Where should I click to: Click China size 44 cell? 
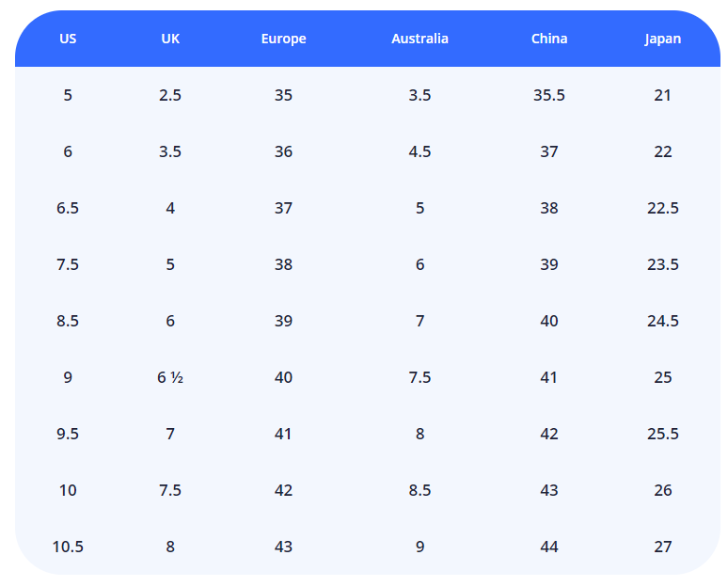coord(549,547)
